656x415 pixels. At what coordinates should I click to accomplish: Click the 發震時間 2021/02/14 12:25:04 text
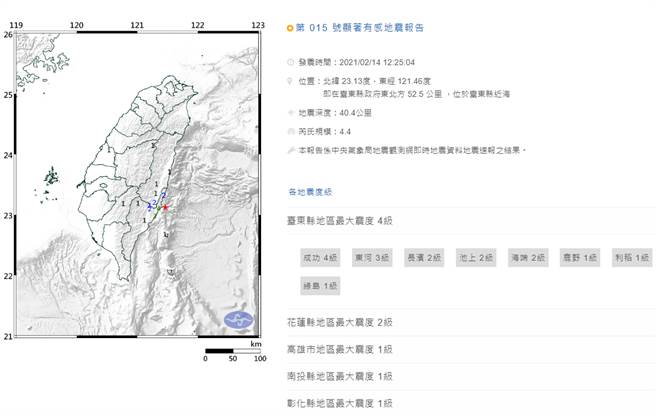click(x=356, y=62)
